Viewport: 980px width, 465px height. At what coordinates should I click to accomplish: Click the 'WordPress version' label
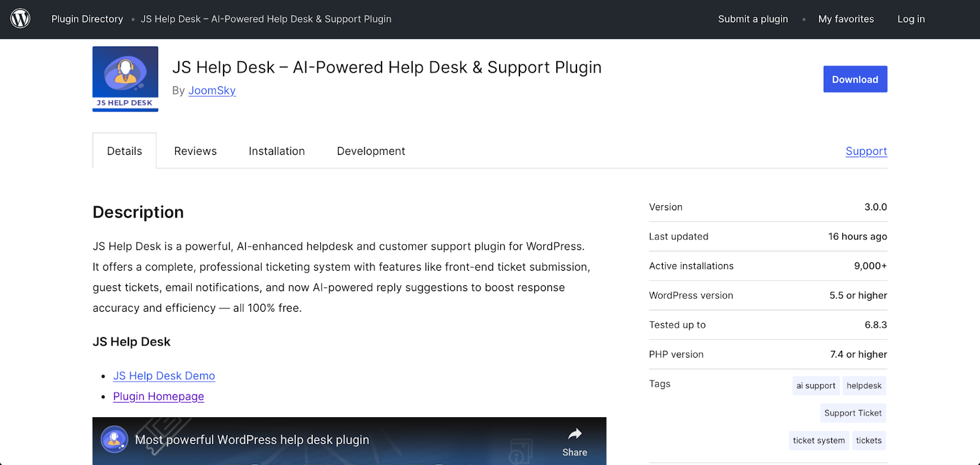point(691,295)
